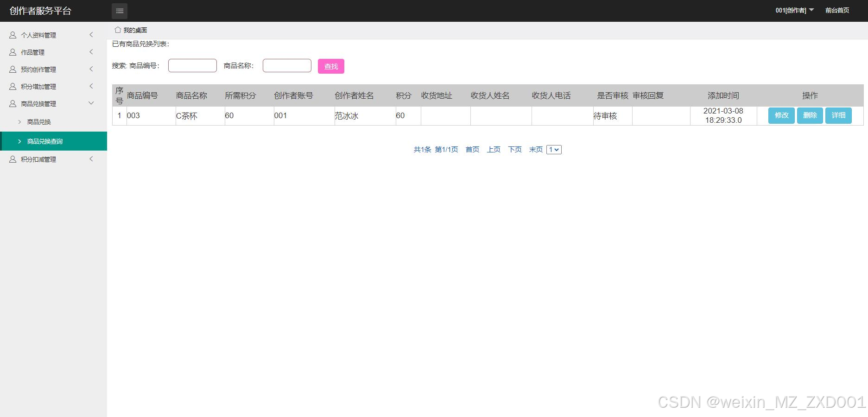This screenshot has width=868, height=417.
Task: Go to 上页 pagination link
Action: (494, 150)
